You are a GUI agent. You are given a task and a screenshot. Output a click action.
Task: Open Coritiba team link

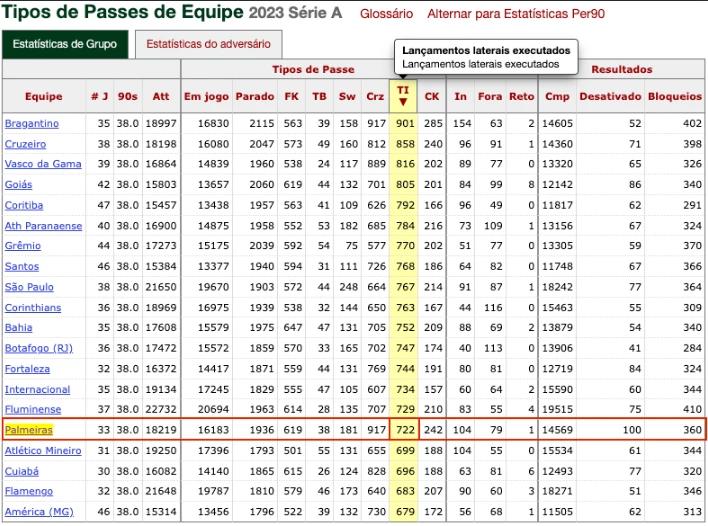[23, 205]
